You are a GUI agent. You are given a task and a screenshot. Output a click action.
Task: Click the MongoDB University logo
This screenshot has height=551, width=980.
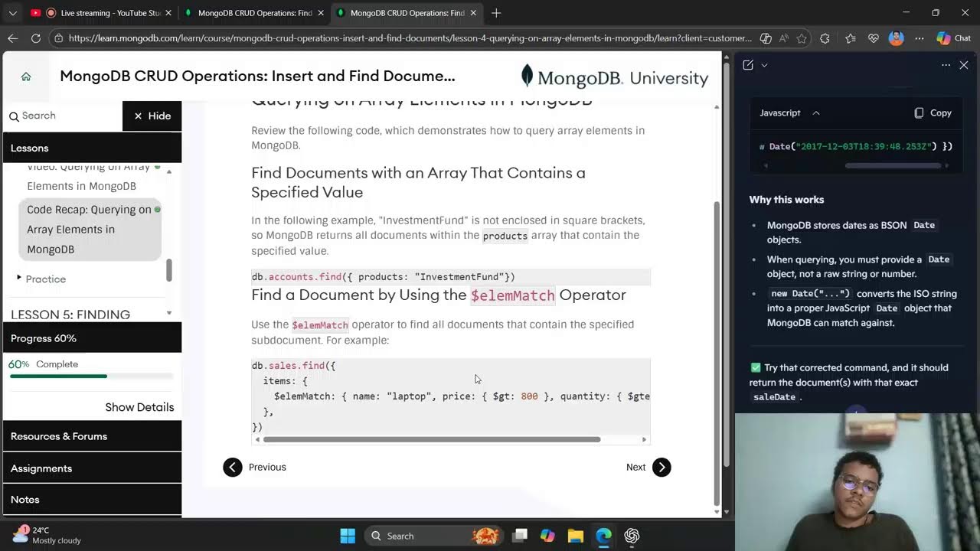615,77
